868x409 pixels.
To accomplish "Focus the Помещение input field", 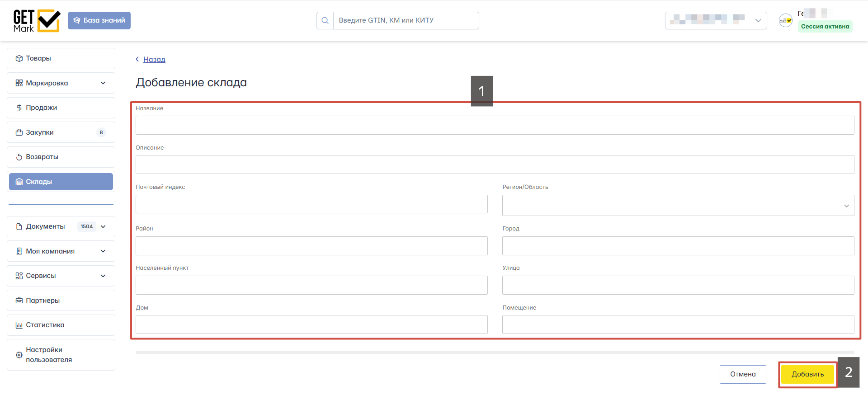I will coord(678,324).
